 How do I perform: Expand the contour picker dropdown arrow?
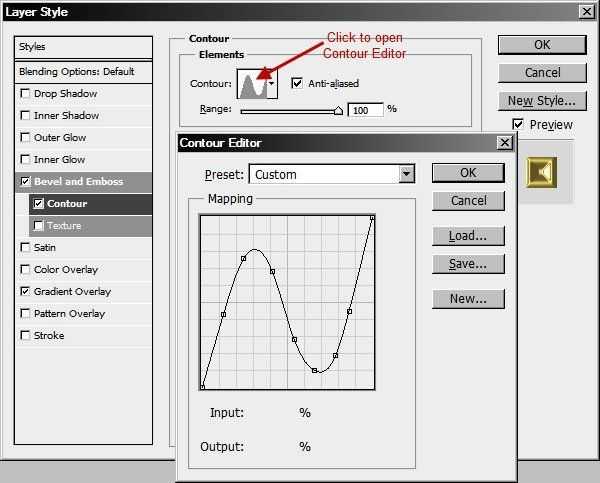click(272, 84)
